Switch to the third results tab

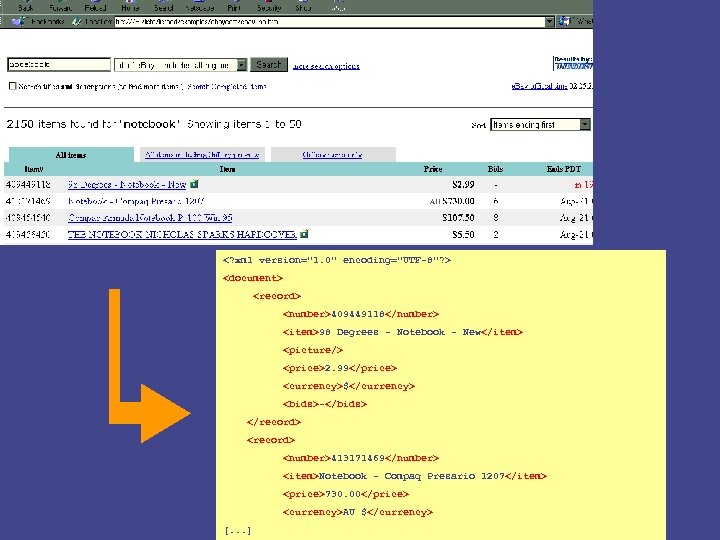click(333, 155)
